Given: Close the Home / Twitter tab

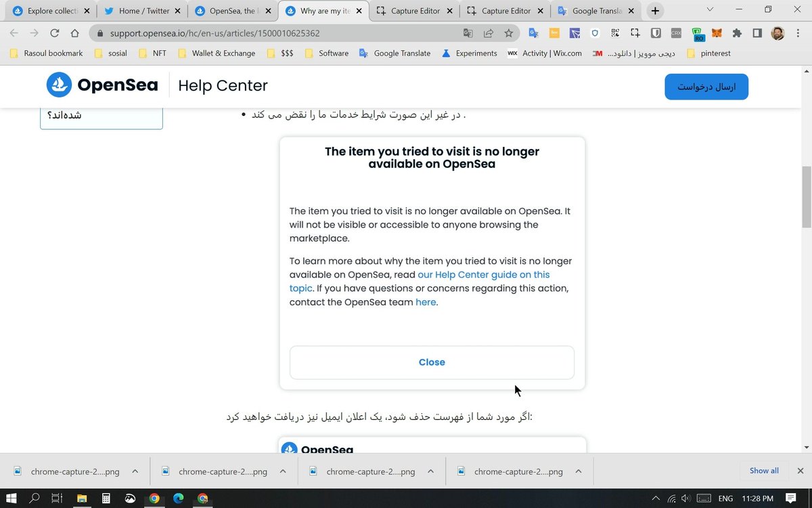Looking at the screenshot, I should (x=177, y=11).
